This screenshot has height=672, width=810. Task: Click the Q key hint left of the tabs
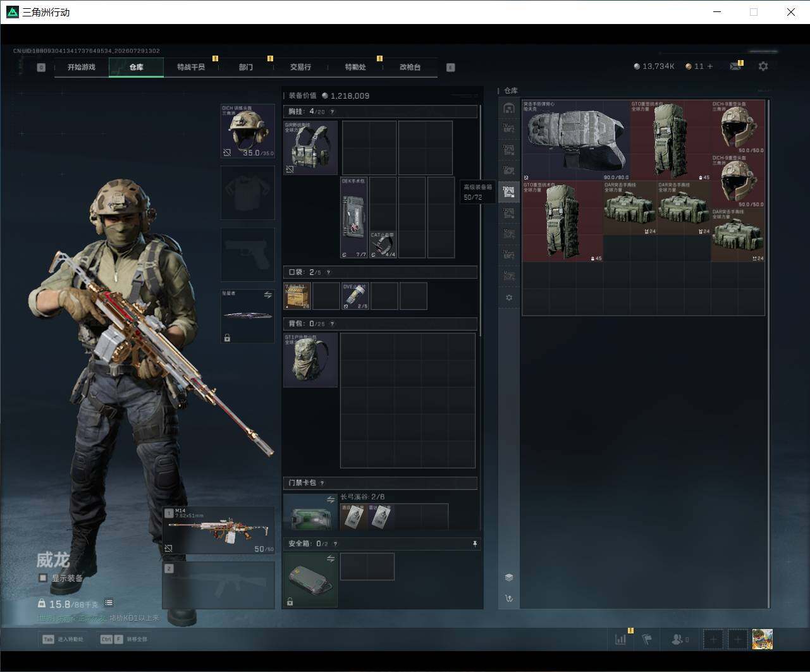point(41,67)
